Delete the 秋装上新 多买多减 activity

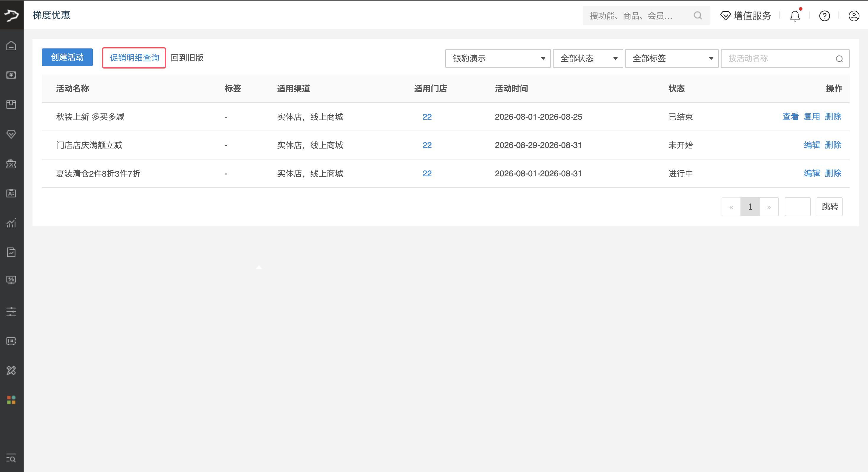pyautogui.click(x=833, y=117)
